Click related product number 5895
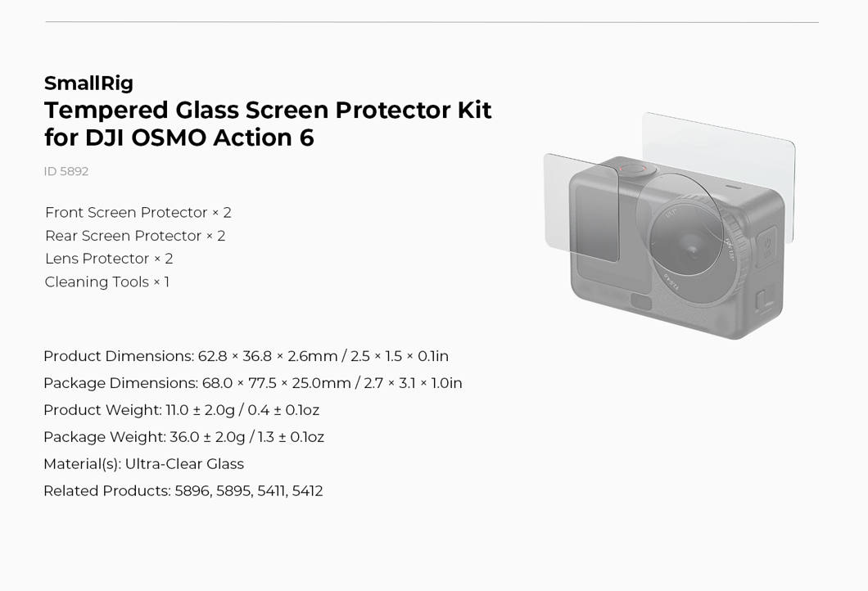Image resolution: width=868 pixels, height=591 pixels. [x=234, y=491]
